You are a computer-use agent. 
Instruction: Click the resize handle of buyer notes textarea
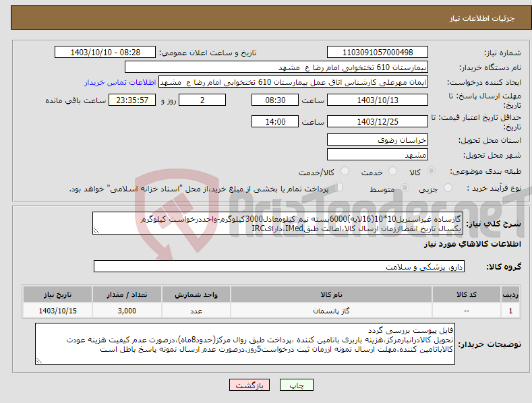pos(39,361)
